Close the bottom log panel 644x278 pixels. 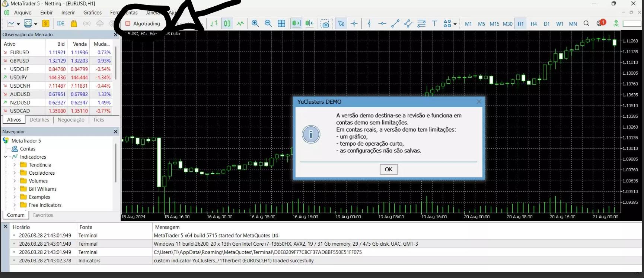point(6,226)
